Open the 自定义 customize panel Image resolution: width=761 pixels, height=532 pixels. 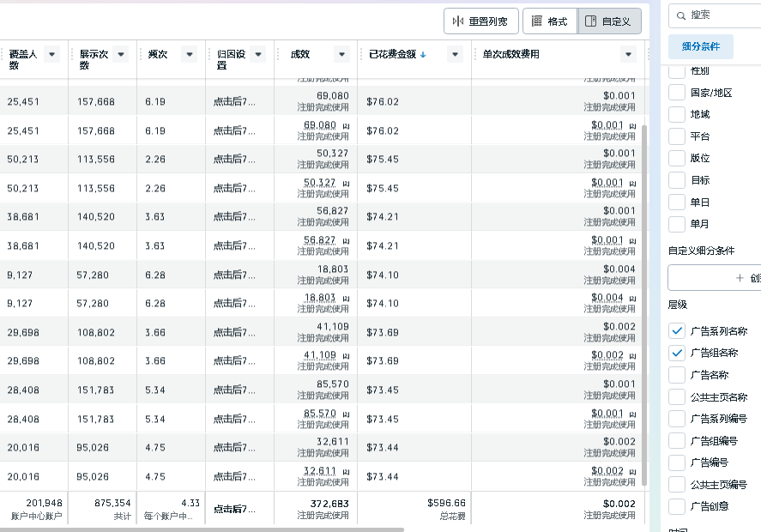pyautogui.click(x=609, y=21)
